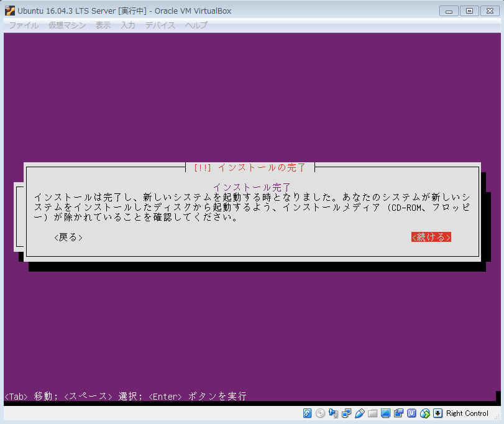Open the 仮想マシン menu
Viewport: 504px width, 424px height.
click(67, 25)
